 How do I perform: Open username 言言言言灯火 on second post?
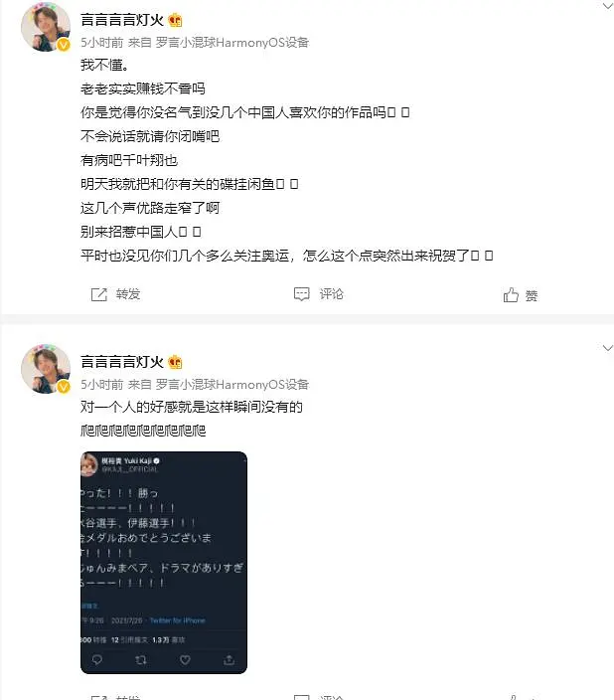122,362
